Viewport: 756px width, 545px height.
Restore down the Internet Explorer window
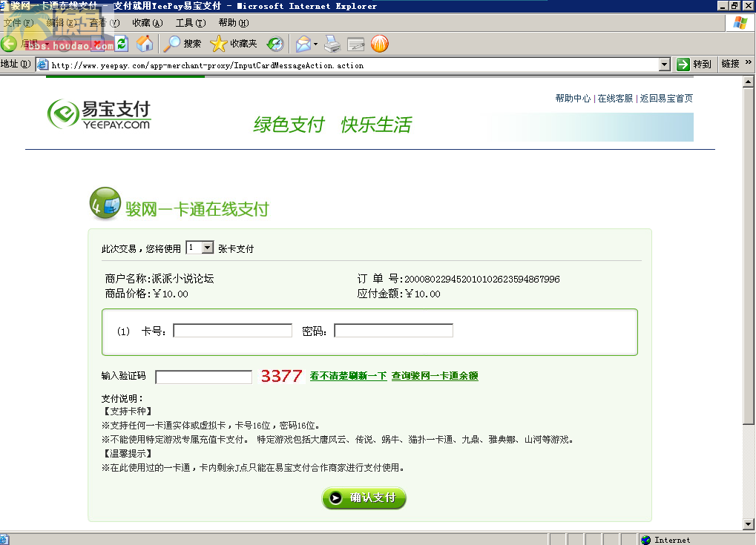[x=734, y=5]
